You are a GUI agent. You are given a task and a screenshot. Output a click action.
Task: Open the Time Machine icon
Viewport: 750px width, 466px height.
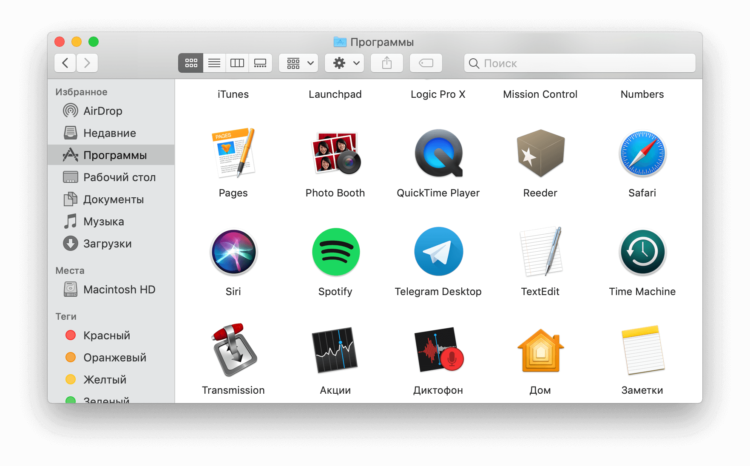(x=642, y=252)
